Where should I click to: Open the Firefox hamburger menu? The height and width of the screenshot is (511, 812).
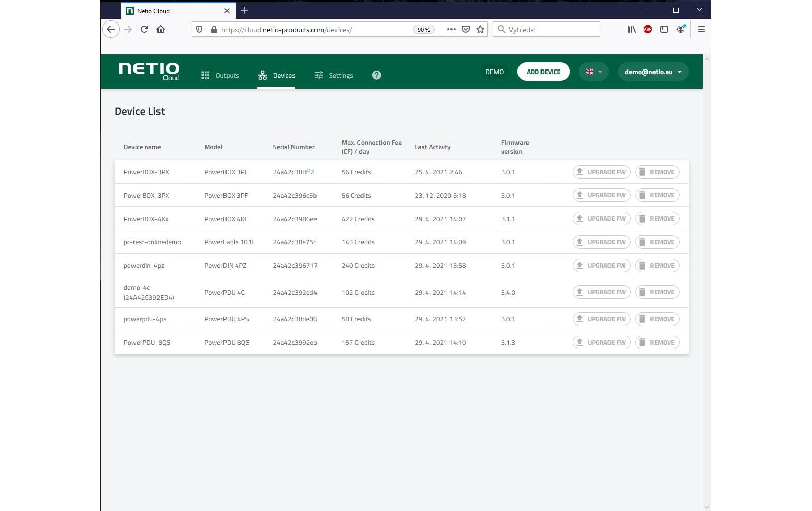tap(702, 29)
